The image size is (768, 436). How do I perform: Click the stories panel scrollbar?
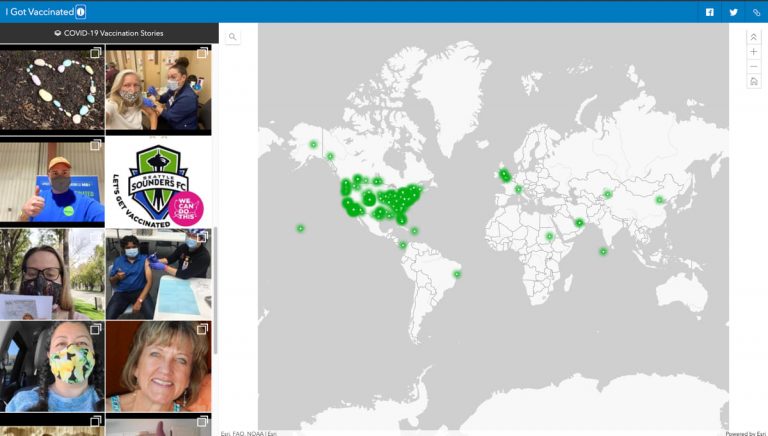[x=215, y=290]
